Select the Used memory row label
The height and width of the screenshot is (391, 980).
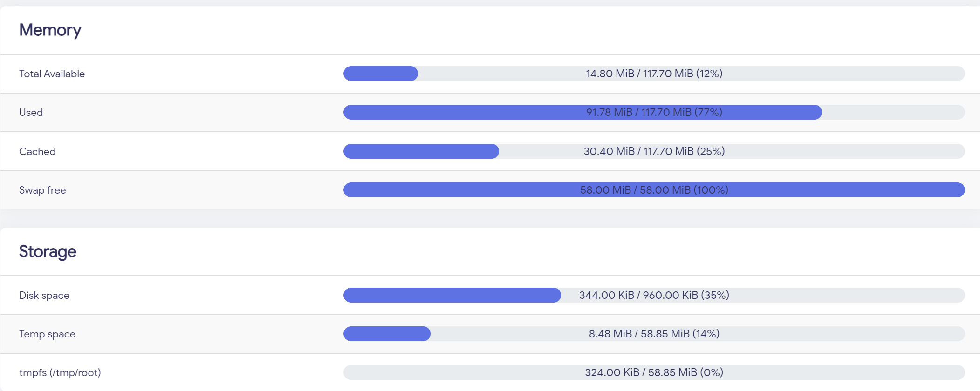(x=31, y=113)
